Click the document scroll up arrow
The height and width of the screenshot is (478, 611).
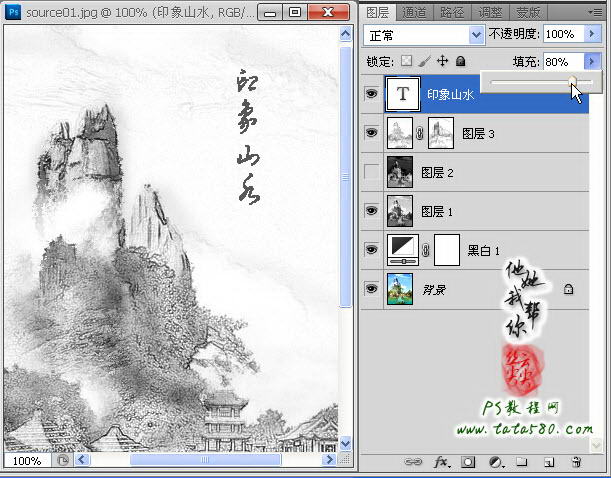point(345,34)
